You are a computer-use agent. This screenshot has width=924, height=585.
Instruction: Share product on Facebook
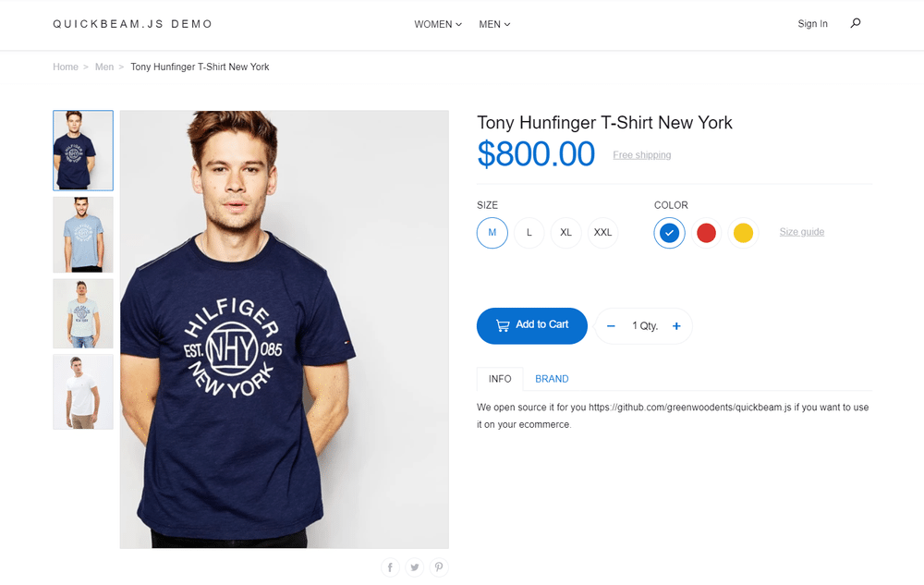click(390, 567)
